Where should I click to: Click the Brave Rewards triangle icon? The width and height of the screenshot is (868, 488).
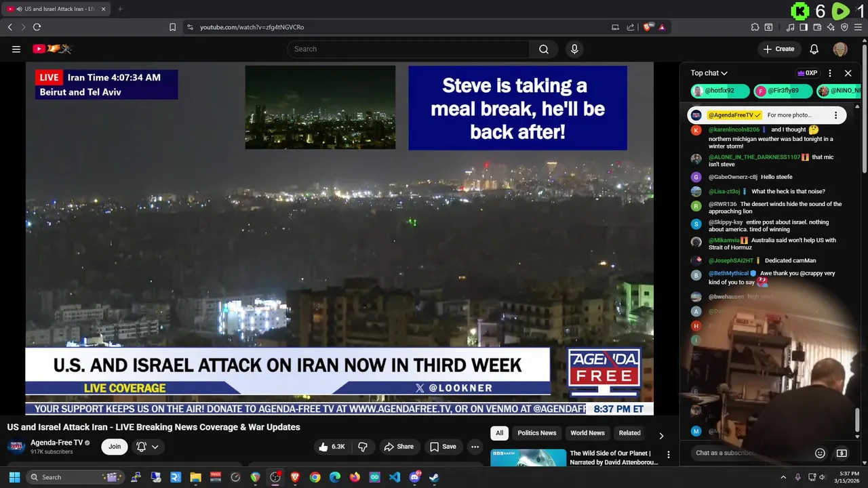[661, 27]
